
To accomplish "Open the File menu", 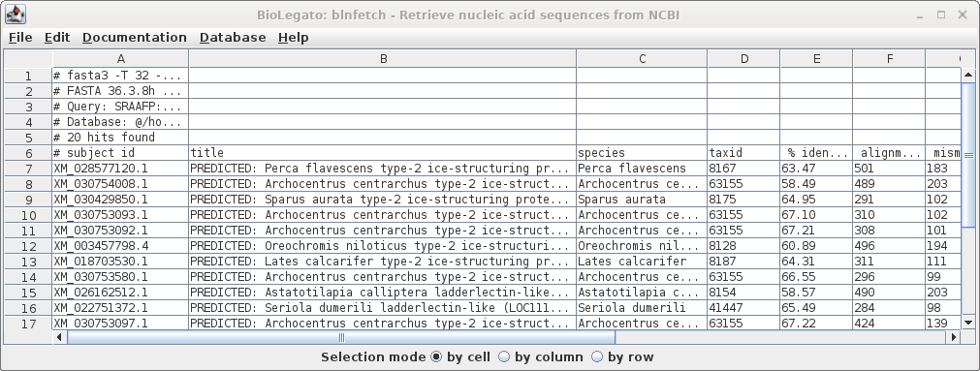I will click(x=20, y=38).
